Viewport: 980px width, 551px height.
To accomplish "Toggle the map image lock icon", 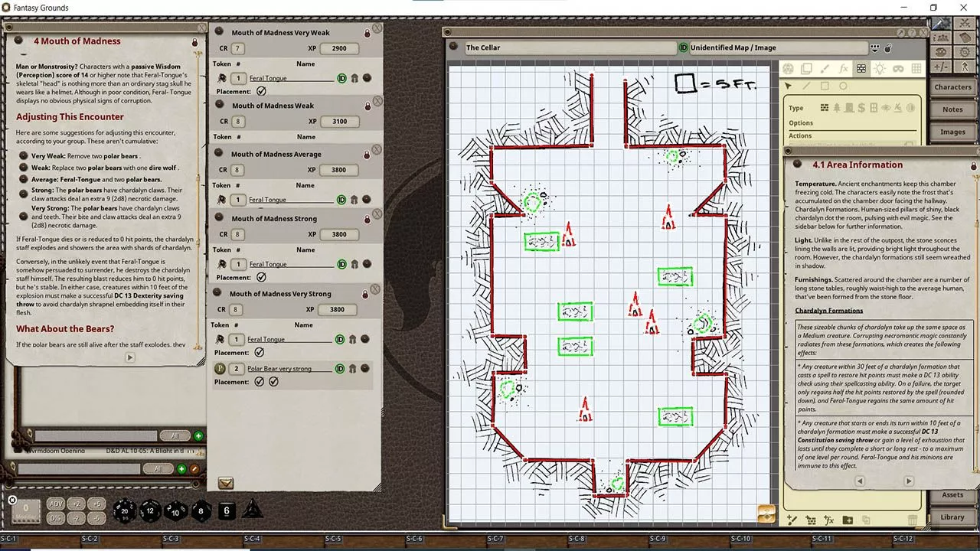I will (x=888, y=47).
